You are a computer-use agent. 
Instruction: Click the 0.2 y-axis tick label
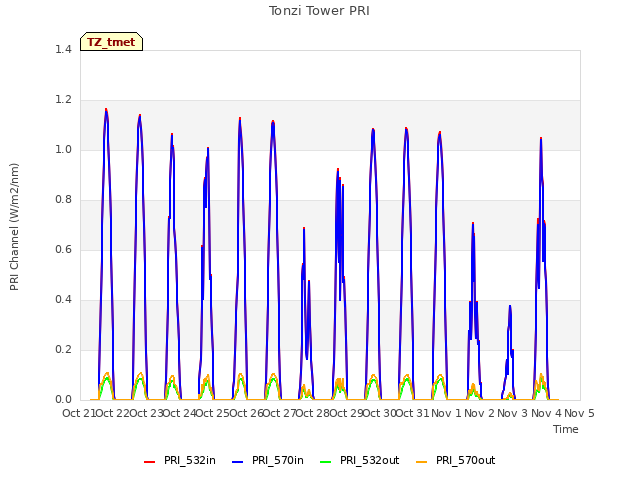coord(63,349)
